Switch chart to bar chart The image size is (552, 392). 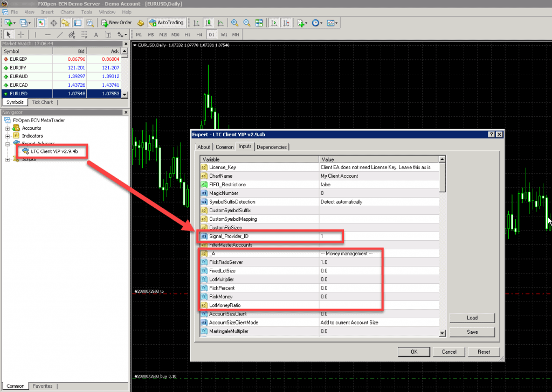click(196, 23)
